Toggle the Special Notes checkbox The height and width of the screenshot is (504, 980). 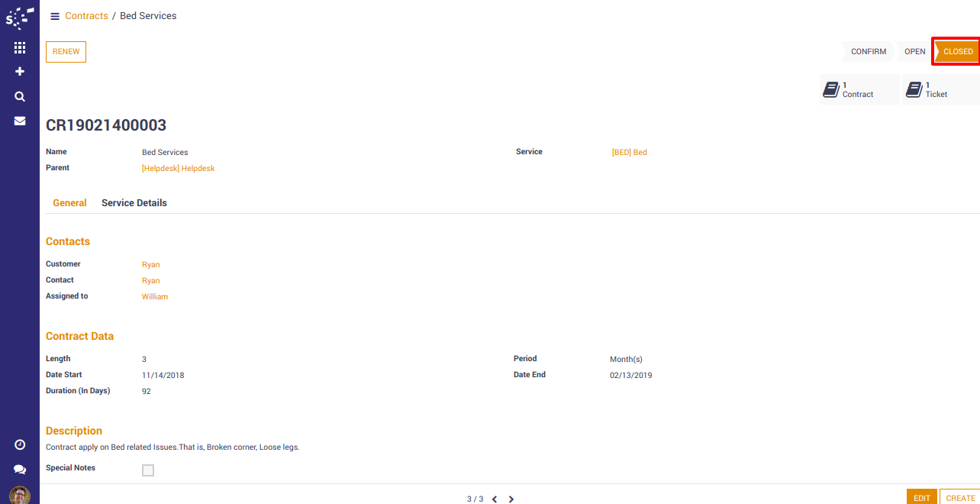[148, 470]
